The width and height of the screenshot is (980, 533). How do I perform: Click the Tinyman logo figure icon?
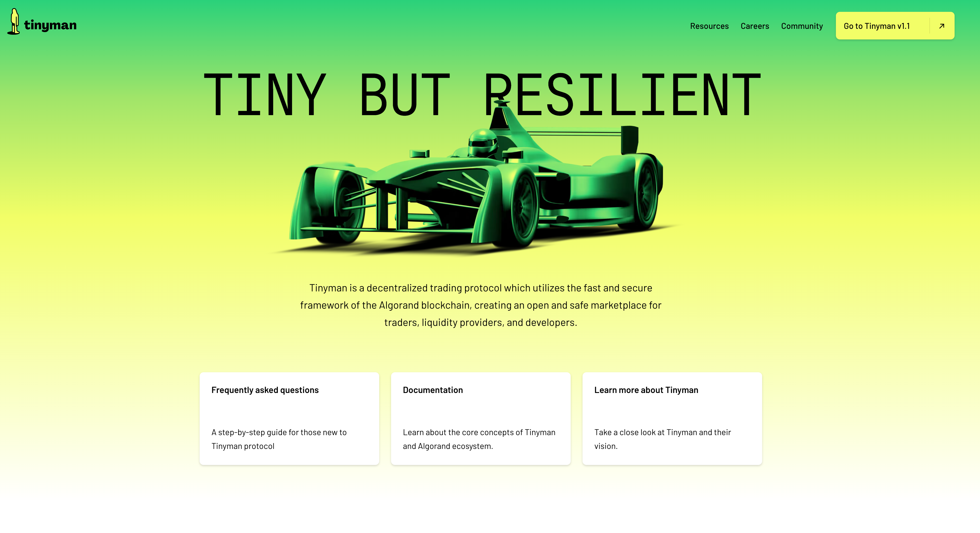(x=14, y=22)
